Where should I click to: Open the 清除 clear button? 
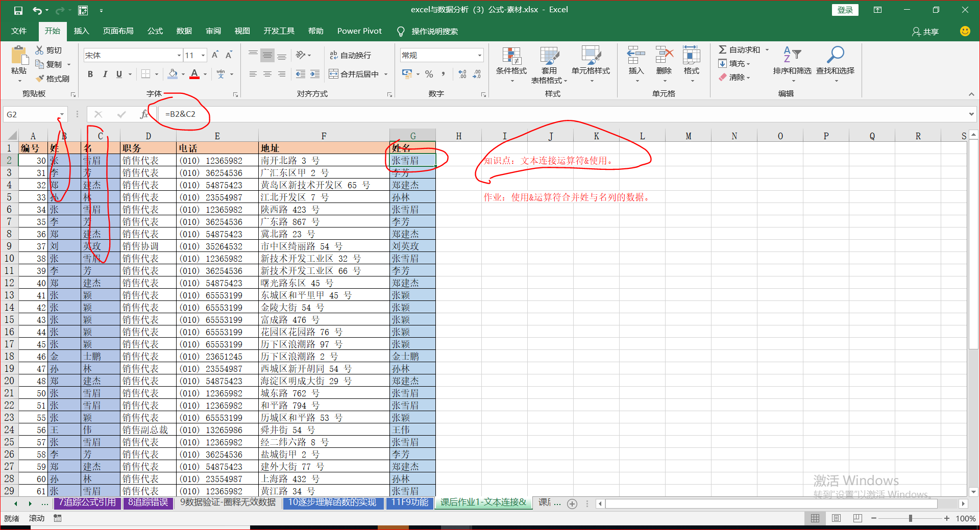coord(734,78)
